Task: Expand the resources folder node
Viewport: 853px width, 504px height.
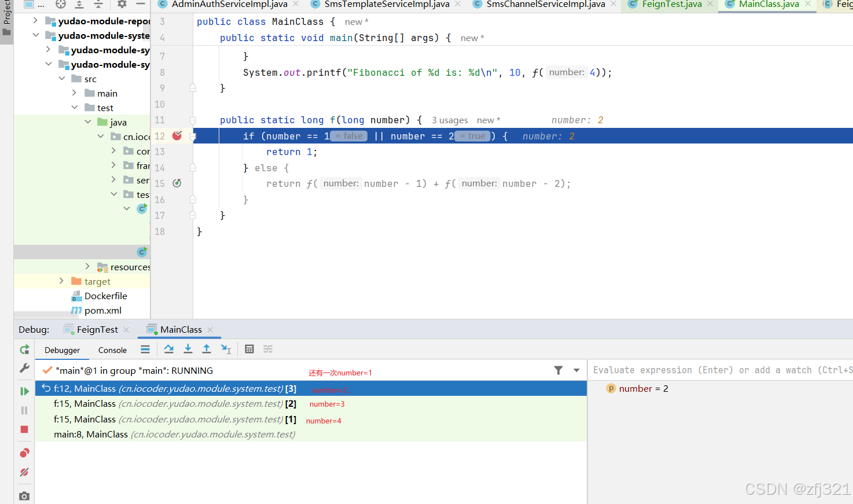Action: coord(87,266)
